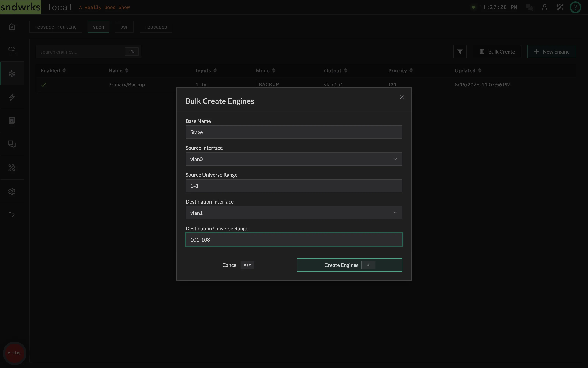
Task: Click the logout icon in sidebar
Action: [x=12, y=215]
